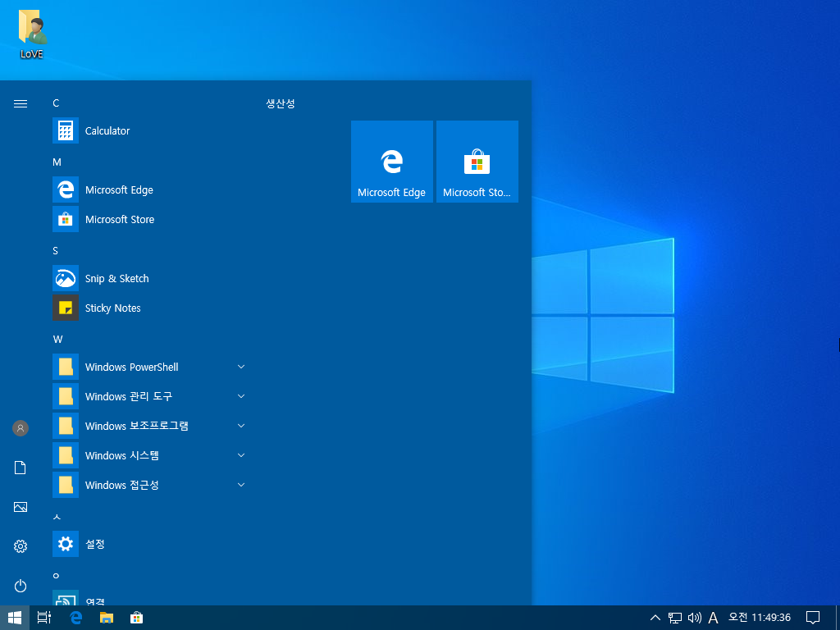The width and height of the screenshot is (840, 630).
Task: Launch Edge from the taskbar
Action: pos(75,618)
